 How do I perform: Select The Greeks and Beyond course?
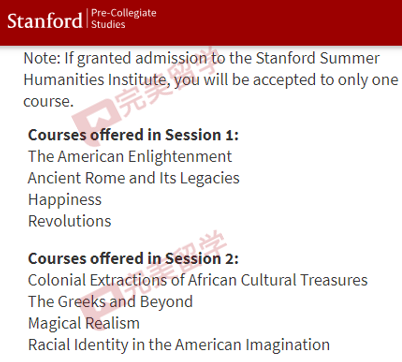click(110, 302)
